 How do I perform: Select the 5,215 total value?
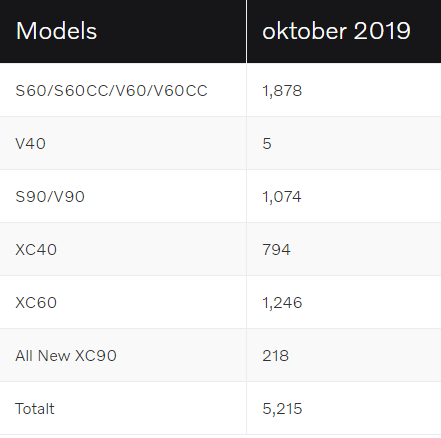pyautogui.click(x=282, y=409)
